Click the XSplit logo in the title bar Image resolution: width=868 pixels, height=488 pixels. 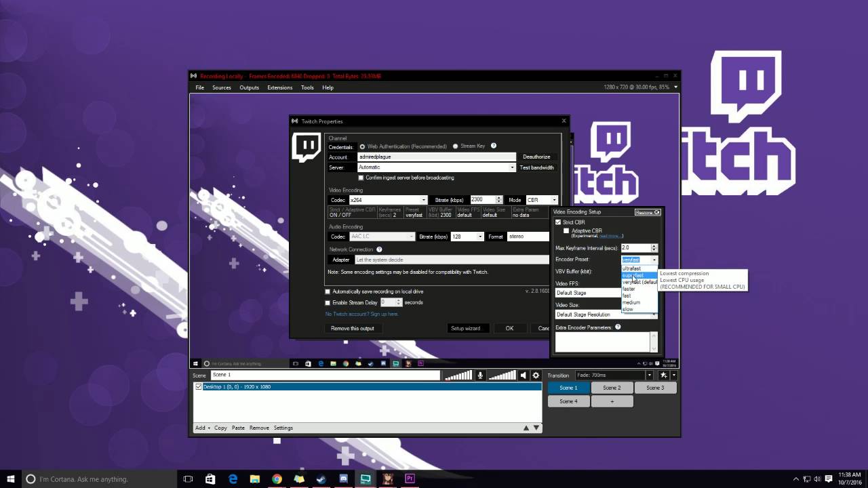[x=194, y=76]
